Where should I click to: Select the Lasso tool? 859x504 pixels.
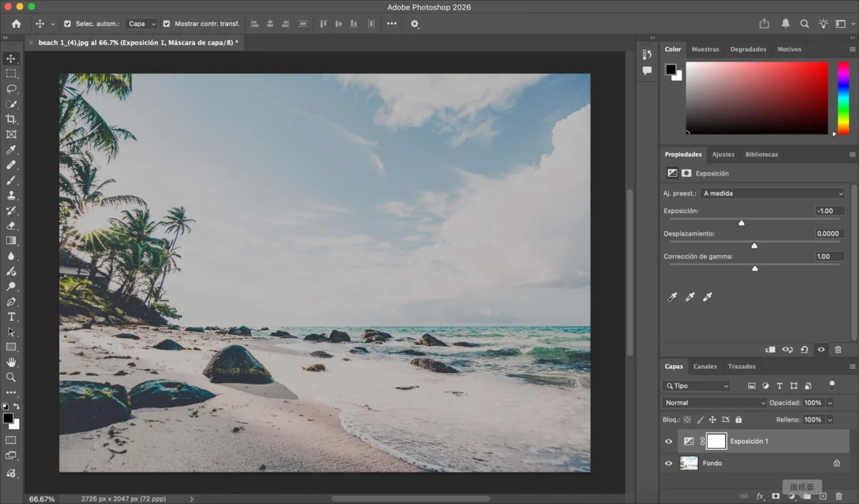tap(11, 89)
